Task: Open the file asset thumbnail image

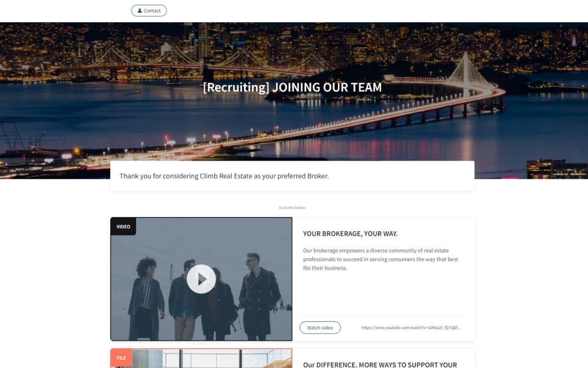Action: click(201, 358)
